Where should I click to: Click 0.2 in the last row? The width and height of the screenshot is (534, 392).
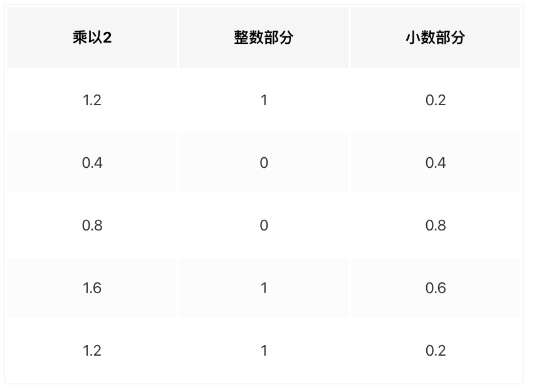436,351
